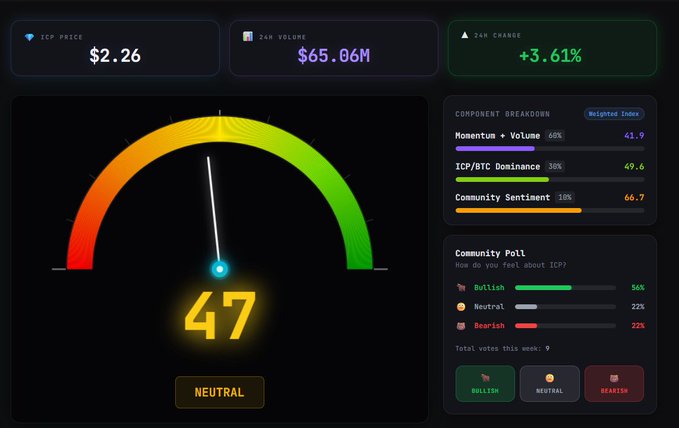Click the diamond icon beside ICP Price
Image resolution: width=679 pixels, height=428 pixels.
[29, 37]
